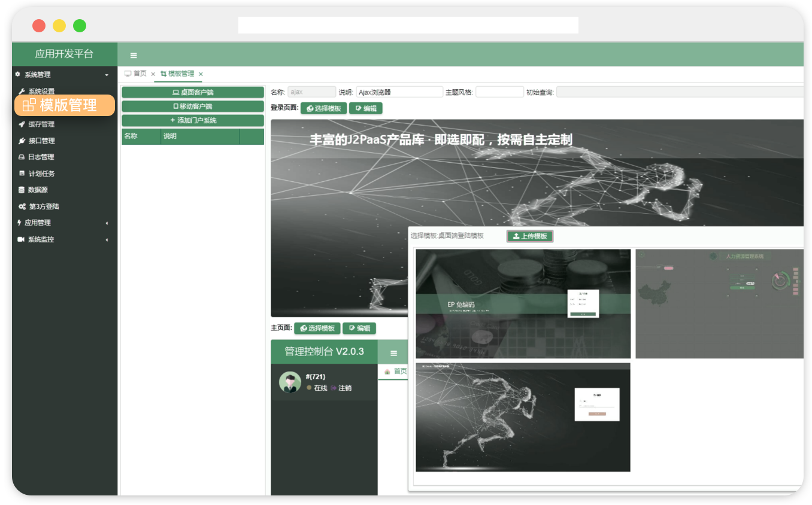The height and width of the screenshot is (505, 812).
Task: Click the 首页 tab in the main page preview
Action: (x=395, y=372)
